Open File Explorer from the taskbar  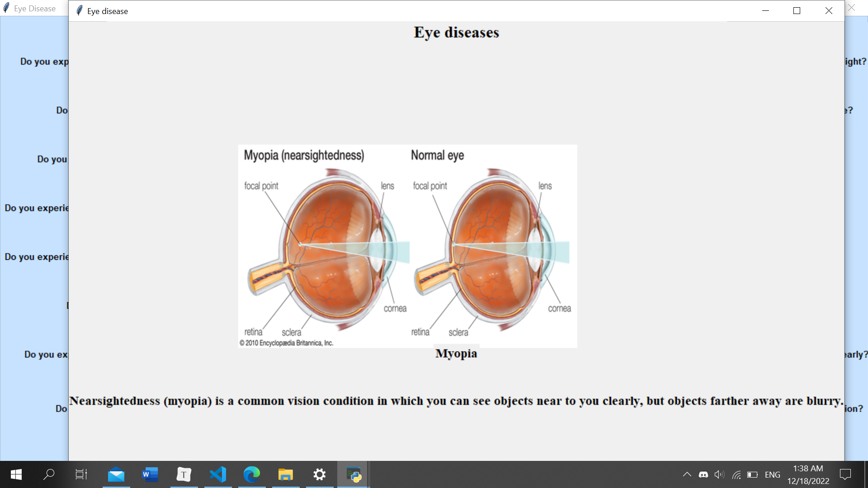(286, 474)
